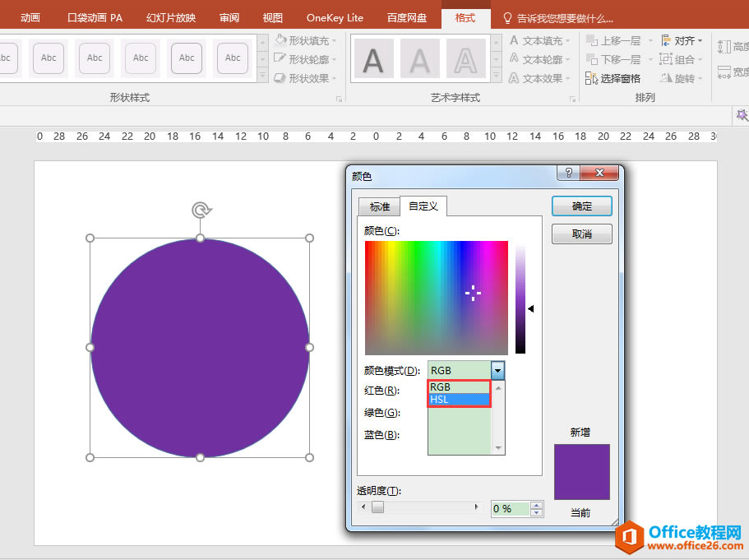Open the 对齐 align menu
Viewport: 749px width, 560px height.
[682, 40]
